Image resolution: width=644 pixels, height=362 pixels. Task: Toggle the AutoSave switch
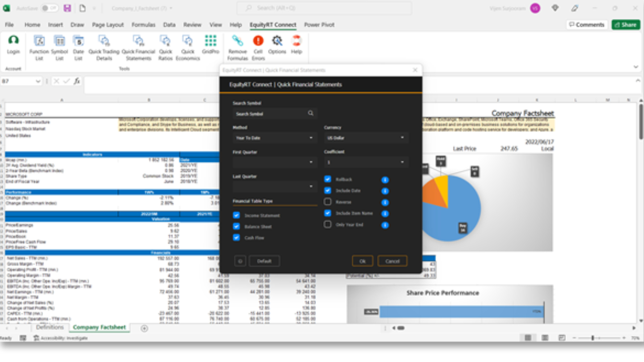(x=49, y=9)
